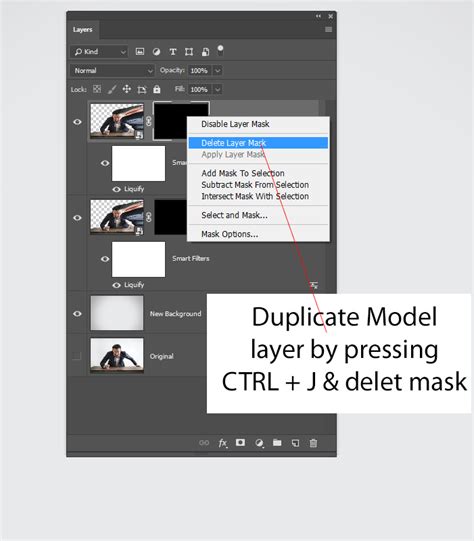Click the 'Original' layer name

click(x=161, y=356)
